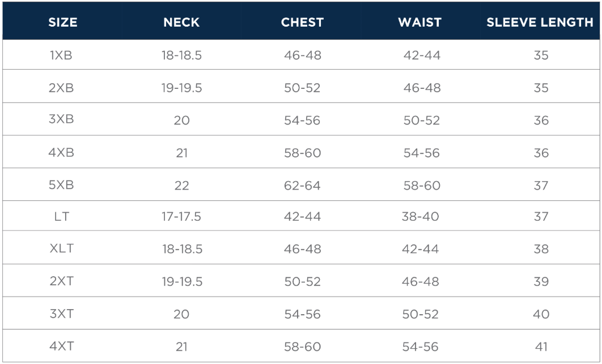The width and height of the screenshot is (602, 364).
Task: Select the 38-40 waist value
Action: [421, 216]
